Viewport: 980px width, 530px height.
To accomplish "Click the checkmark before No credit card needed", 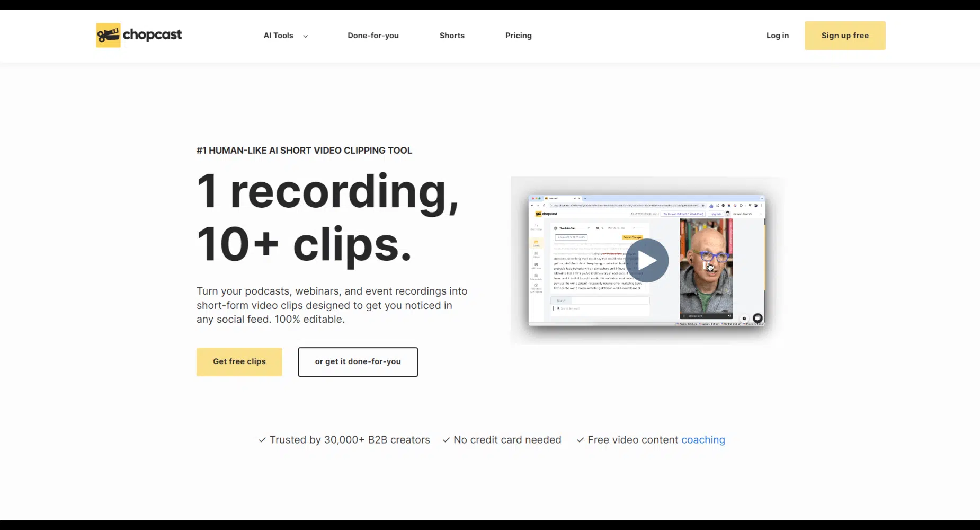I will click(446, 440).
